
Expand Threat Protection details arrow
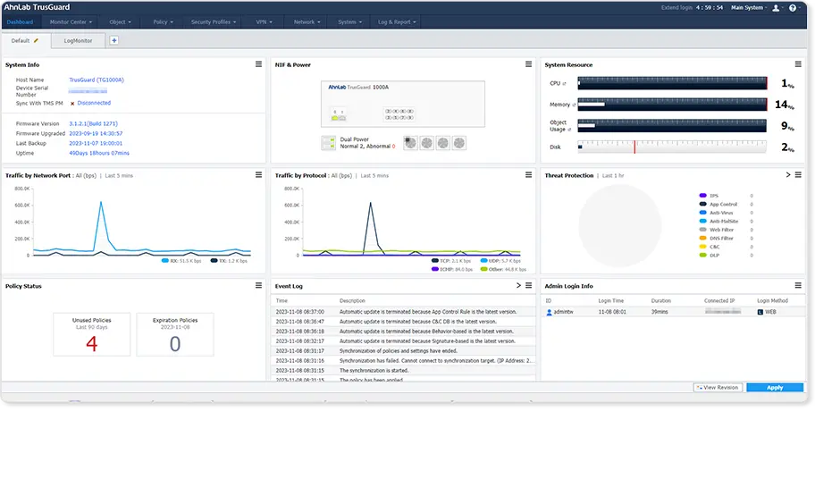point(788,175)
